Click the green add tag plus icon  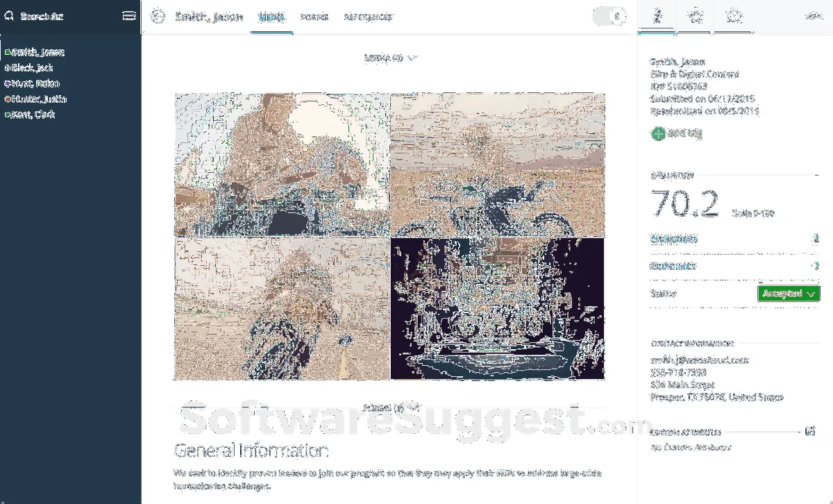tap(657, 134)
